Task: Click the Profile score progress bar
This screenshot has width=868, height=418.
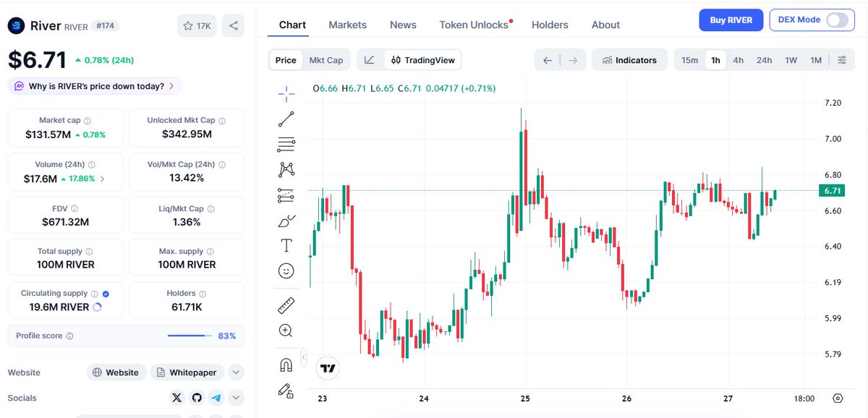Action: 190,336
